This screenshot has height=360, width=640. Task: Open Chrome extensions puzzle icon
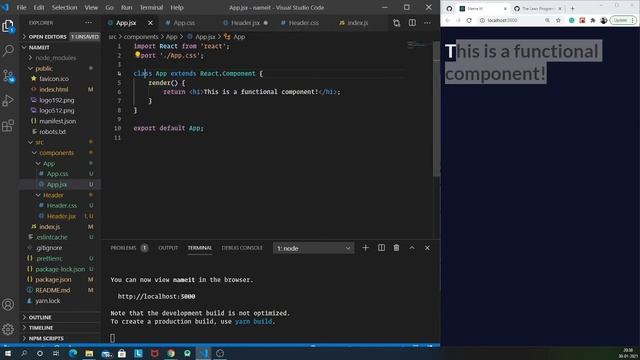click(x=593, y=20)
